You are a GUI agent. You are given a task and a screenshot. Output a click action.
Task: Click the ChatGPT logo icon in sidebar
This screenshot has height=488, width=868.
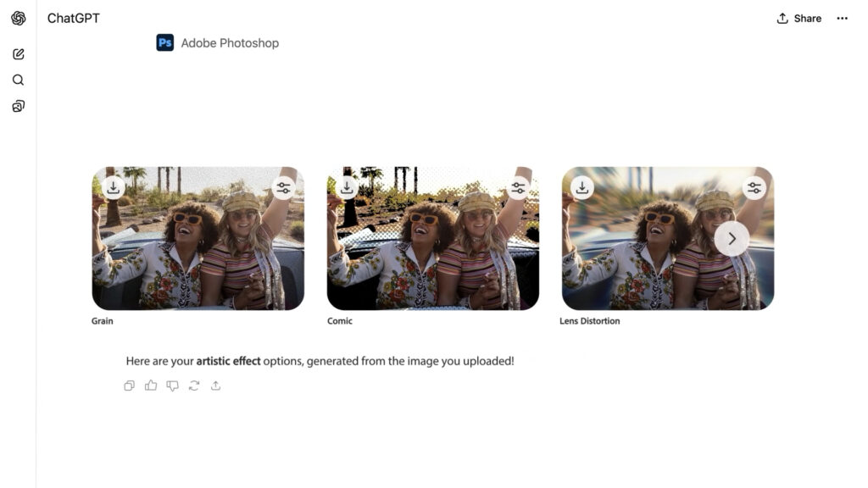(x=18, y=19)
